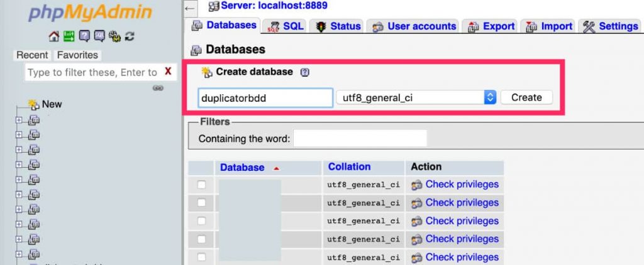The height and width of the screenshot is (265, 644).
Task: Click the Import tab icon
Action: pos(531,26)
